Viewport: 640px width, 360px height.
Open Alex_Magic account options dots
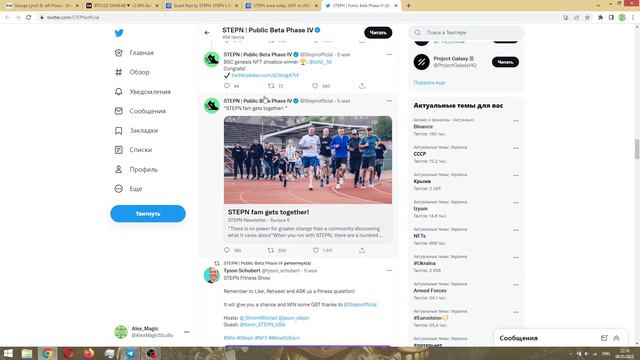(187, 332)
